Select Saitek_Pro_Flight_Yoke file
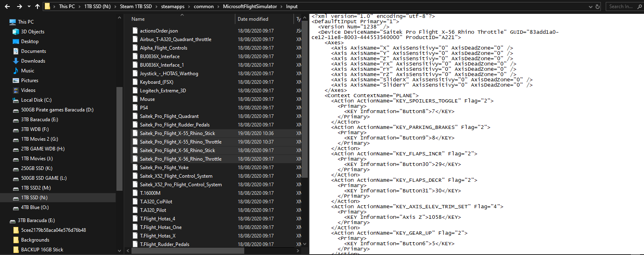Viewport: 644px width, 255px height. [164, 168]
